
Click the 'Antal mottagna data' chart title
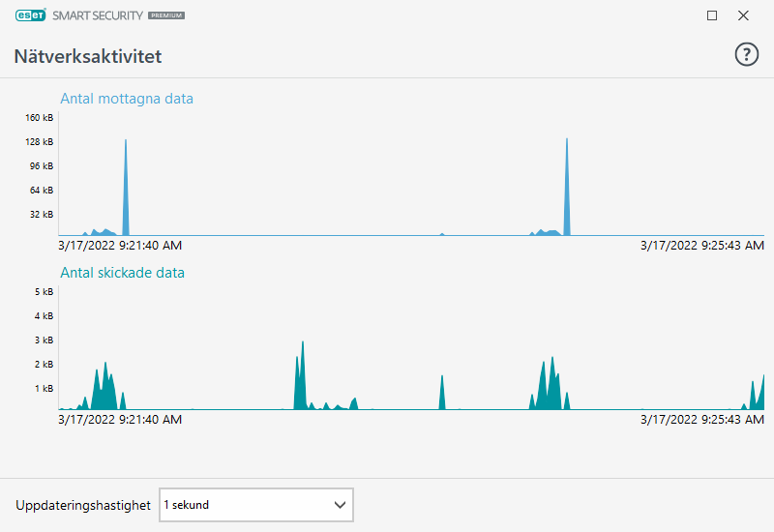pyautogui.click(x=127, y=99)
